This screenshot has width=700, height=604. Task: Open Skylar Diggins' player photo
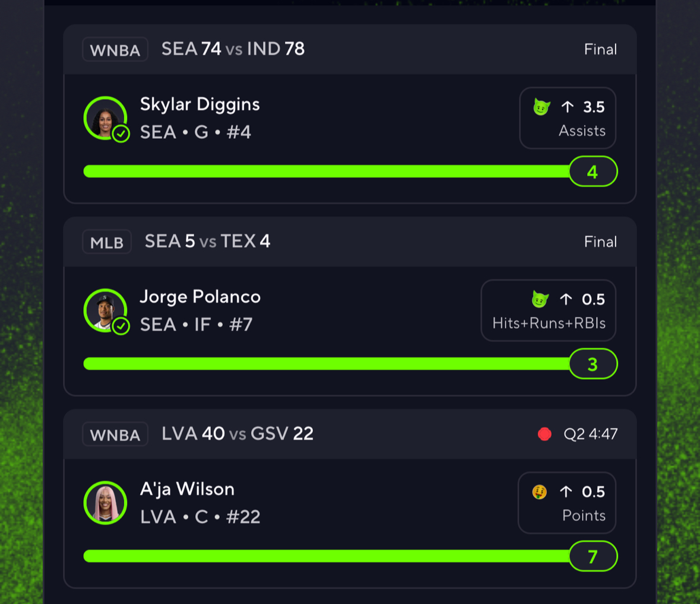[105, 118]
